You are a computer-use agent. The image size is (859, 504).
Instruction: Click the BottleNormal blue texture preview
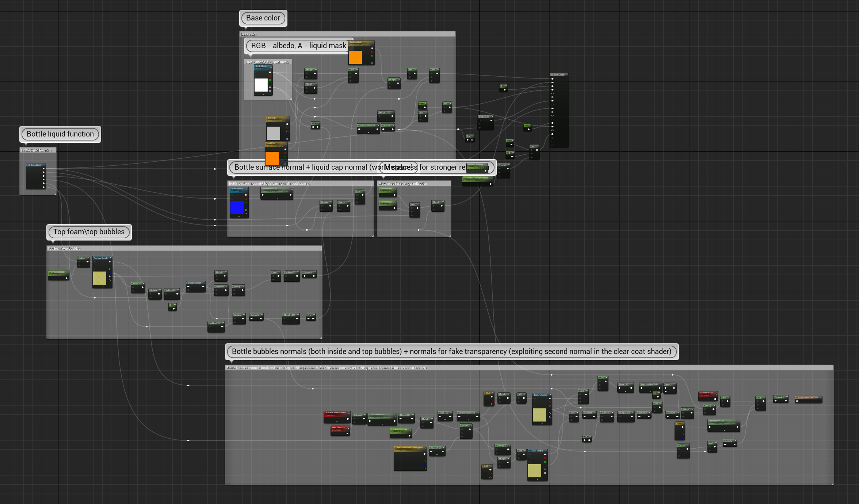pyautogui.click(x=237, y=208)
